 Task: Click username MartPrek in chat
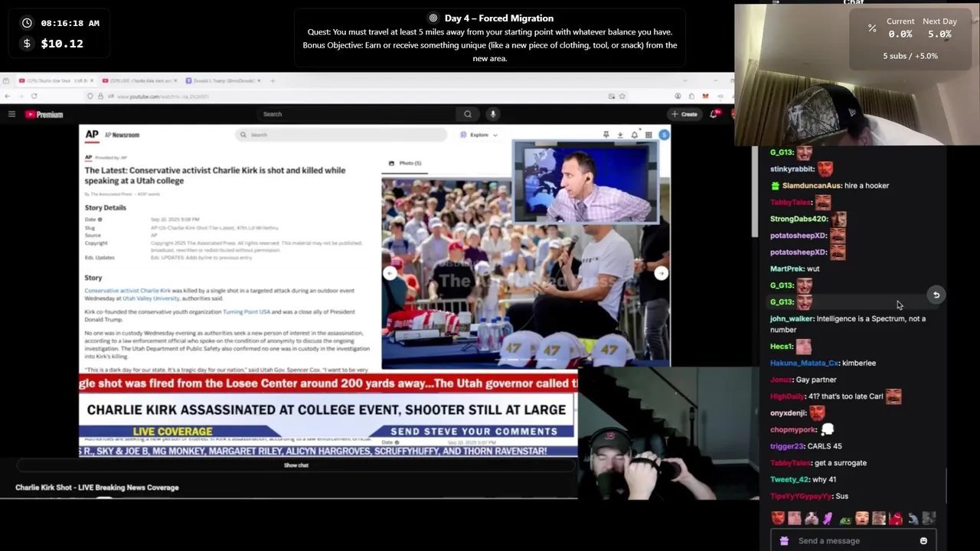787,269
